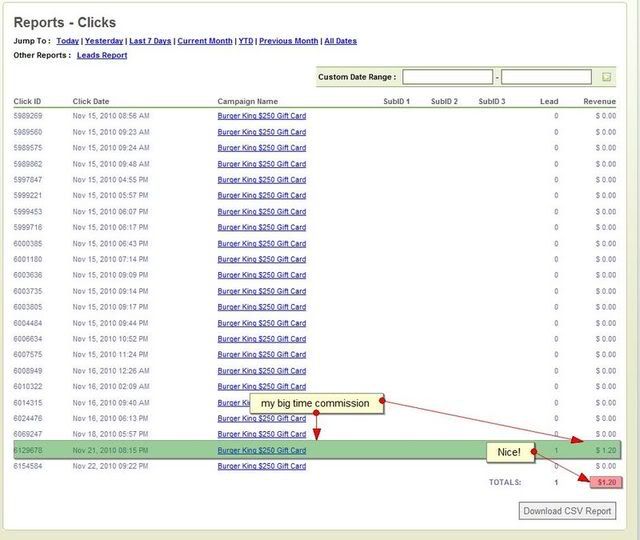Select click ID 6154584 cell

(x=28, y=466)
